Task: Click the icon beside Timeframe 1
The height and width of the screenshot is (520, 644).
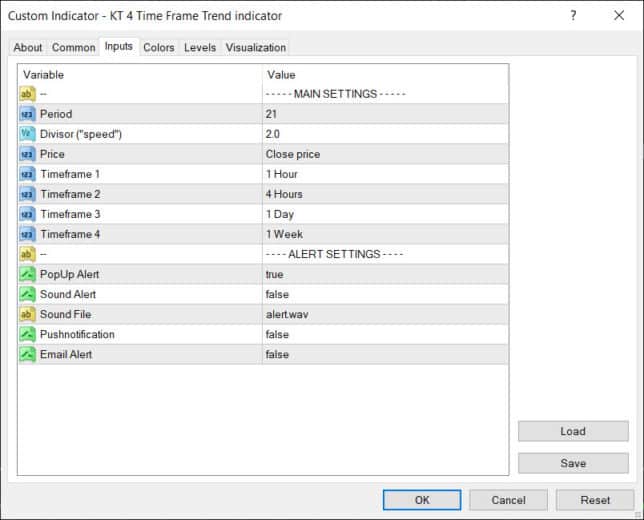Action: coord(27,174)
